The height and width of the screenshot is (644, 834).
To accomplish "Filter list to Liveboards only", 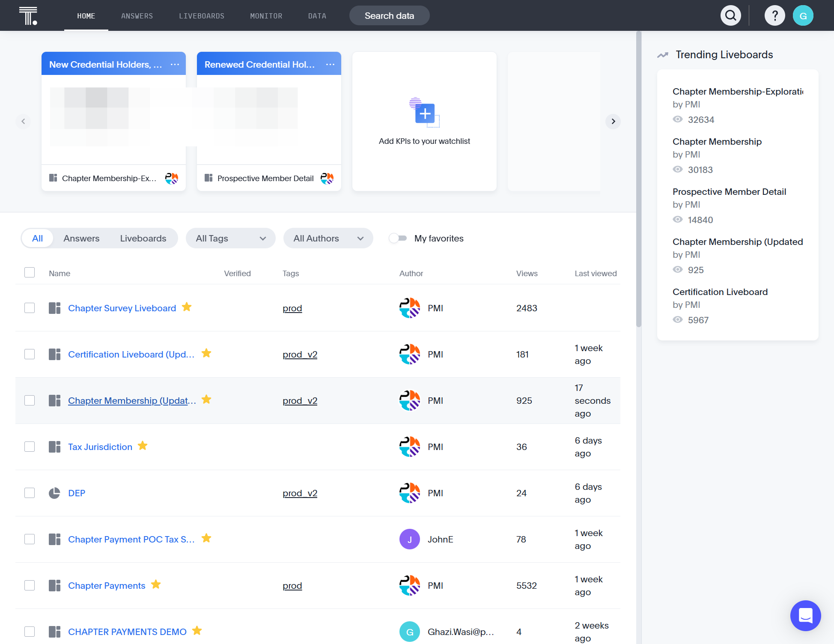I will click(143, 238).
